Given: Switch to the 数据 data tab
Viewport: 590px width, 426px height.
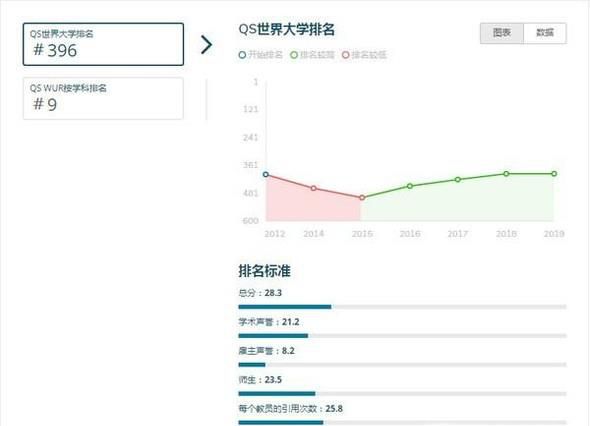Looking at the screenshot, I should point(545,33).
